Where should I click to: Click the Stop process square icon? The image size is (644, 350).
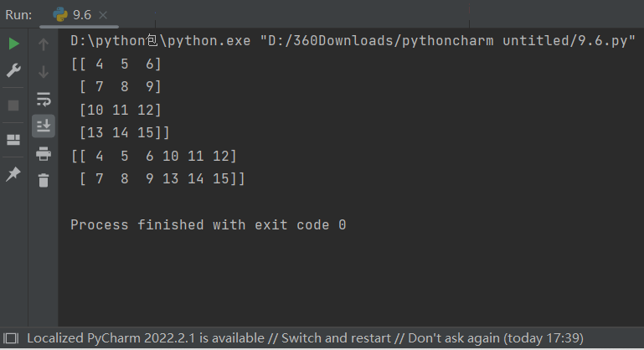click(13, 106)
